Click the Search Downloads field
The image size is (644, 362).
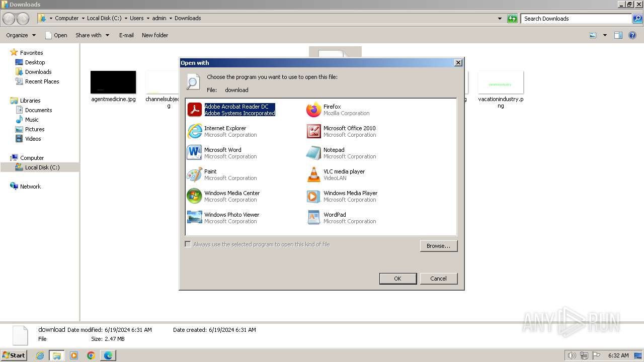coord(576,19)
